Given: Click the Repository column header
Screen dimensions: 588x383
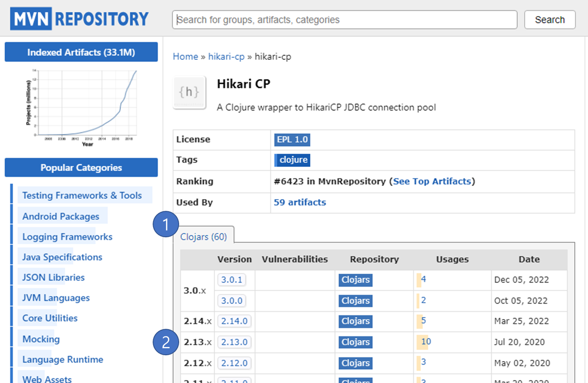Looking at the screenshot, I should pyautogui.click(x=374, y=259).
